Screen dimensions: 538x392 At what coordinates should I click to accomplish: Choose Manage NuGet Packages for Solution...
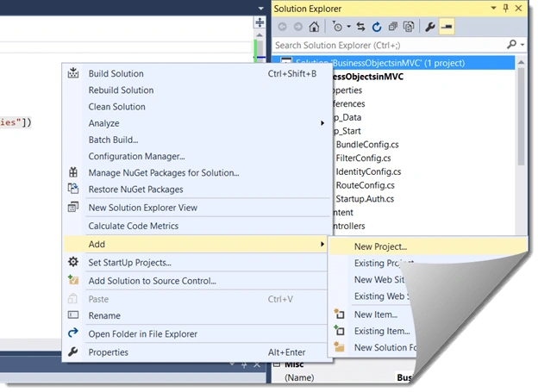[x=197, y=172]
